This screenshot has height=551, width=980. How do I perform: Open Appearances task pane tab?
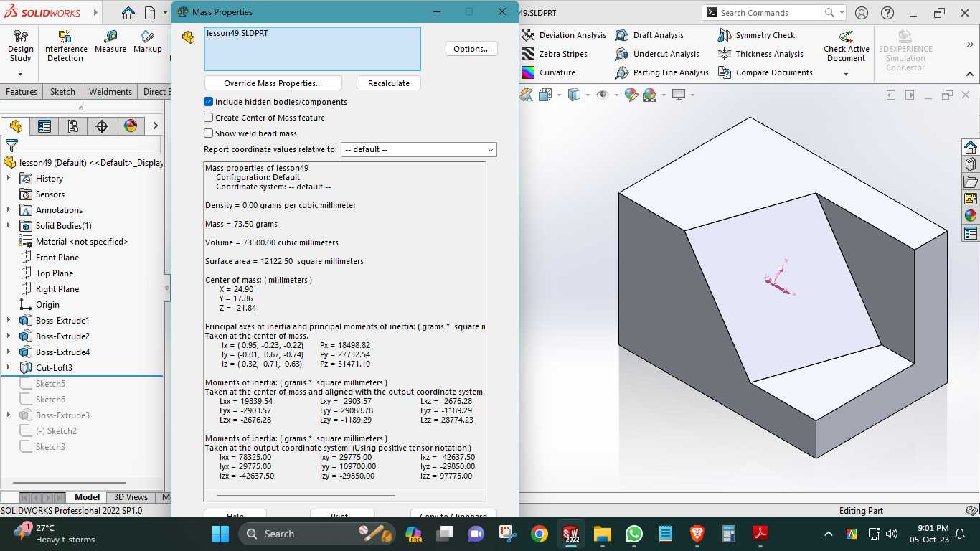coord(971,215)
